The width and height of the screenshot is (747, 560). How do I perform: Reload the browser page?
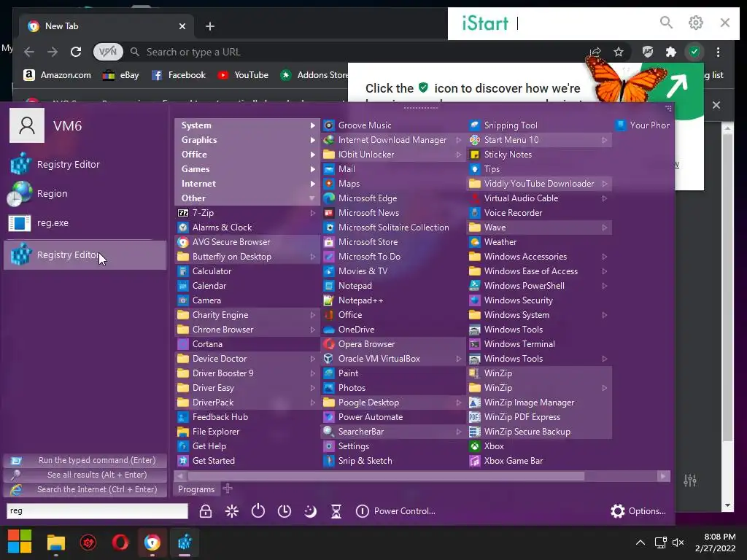coord(76,52)
